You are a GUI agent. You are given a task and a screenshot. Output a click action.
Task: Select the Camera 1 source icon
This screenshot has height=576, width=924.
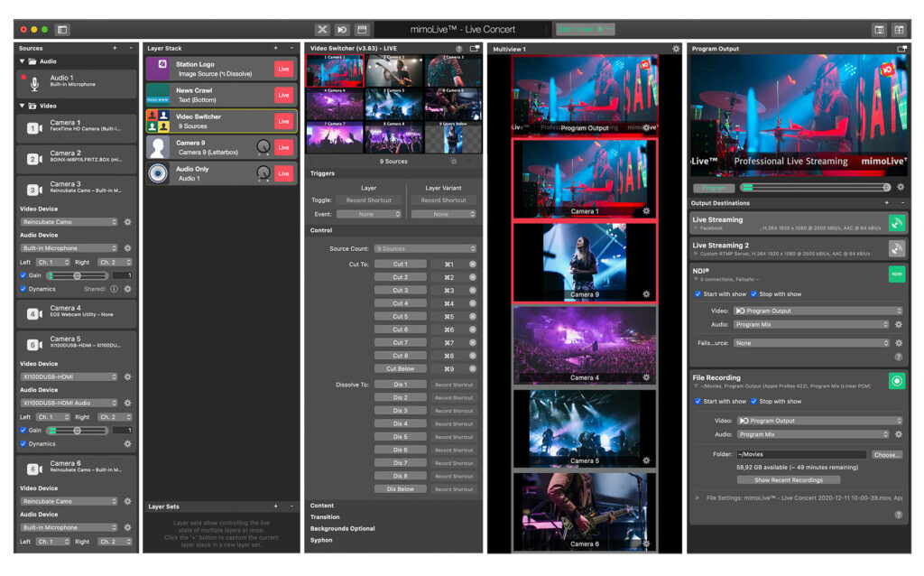click(34, 128)
